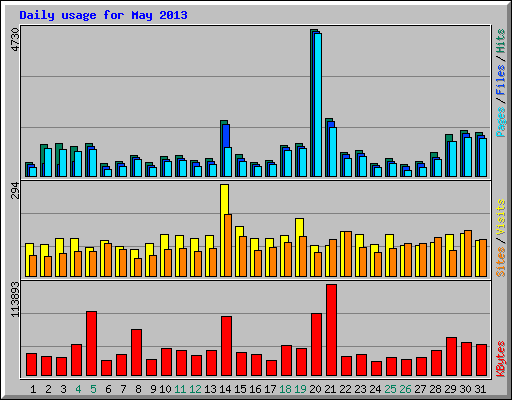Select the red KBytes bar for day 29

click(x=452, y=357)
